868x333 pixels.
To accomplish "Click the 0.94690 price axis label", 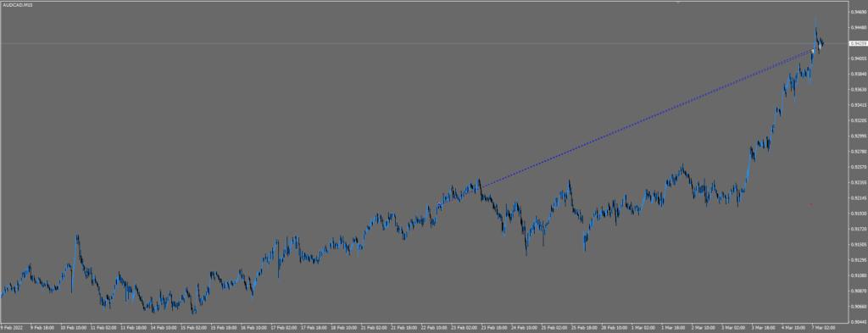I will 860,12.
